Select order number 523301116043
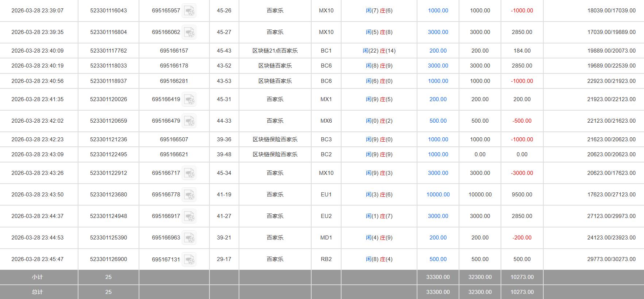 [x=108, y=11]
